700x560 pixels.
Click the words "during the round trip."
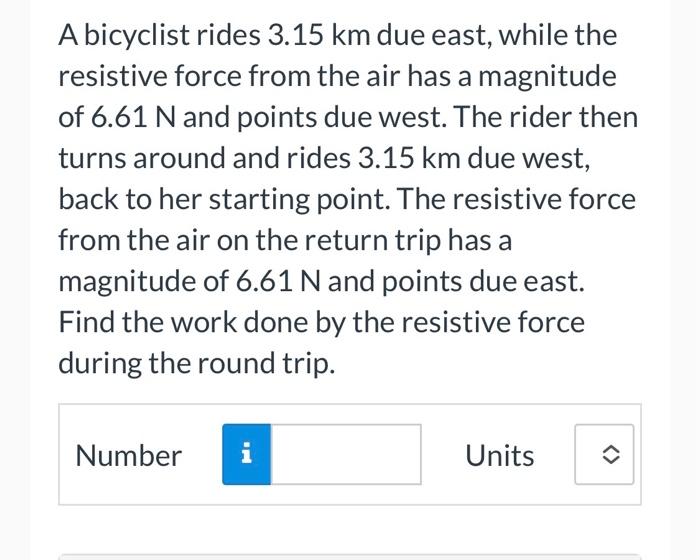tap(197, 363)
